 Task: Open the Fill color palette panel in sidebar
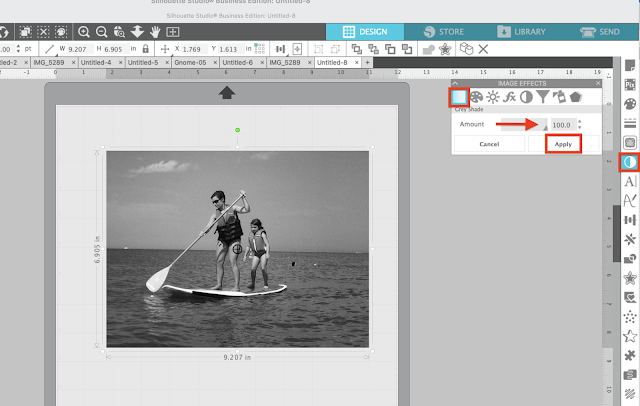coord(630,104)
